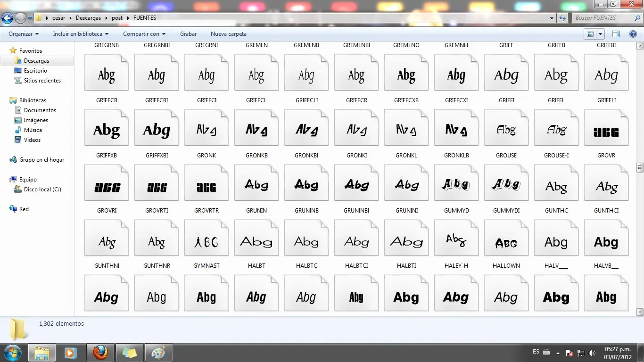Refresh the FUENTES folder view
644x362 pixels.
point(562,18)
